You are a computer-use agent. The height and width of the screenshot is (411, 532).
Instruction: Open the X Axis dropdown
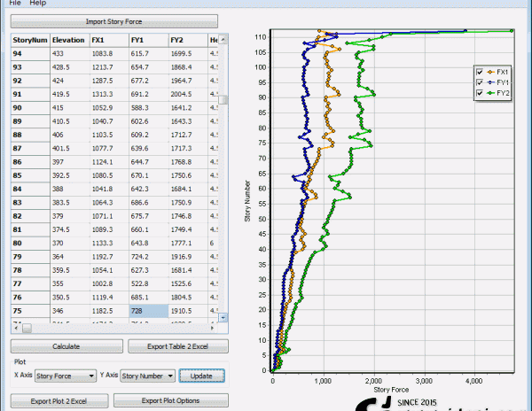pos(65,376)
